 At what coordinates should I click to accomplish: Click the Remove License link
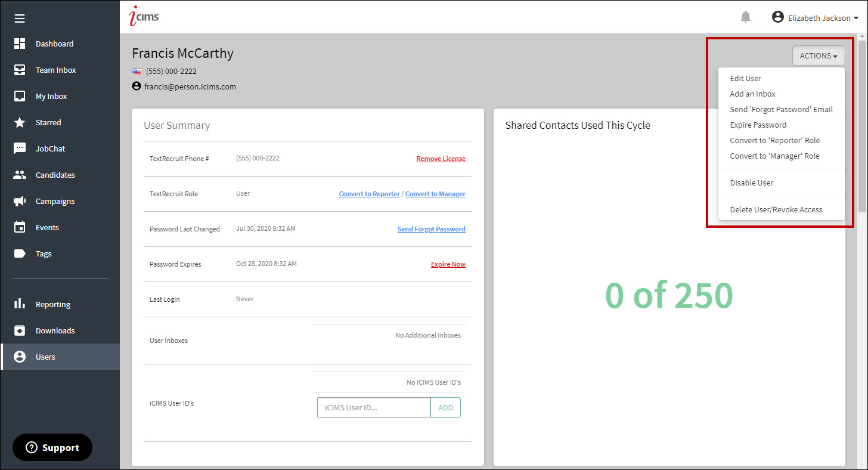(x=441, y=159)
